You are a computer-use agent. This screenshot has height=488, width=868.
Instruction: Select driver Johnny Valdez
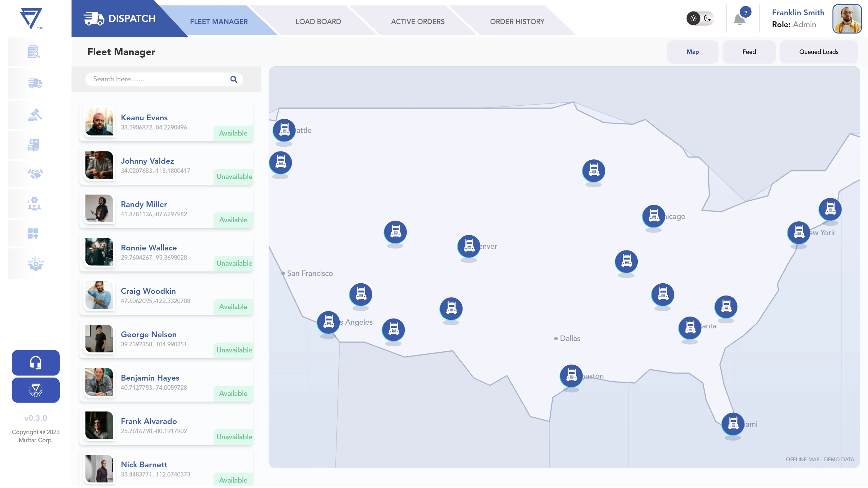[166, 166]
